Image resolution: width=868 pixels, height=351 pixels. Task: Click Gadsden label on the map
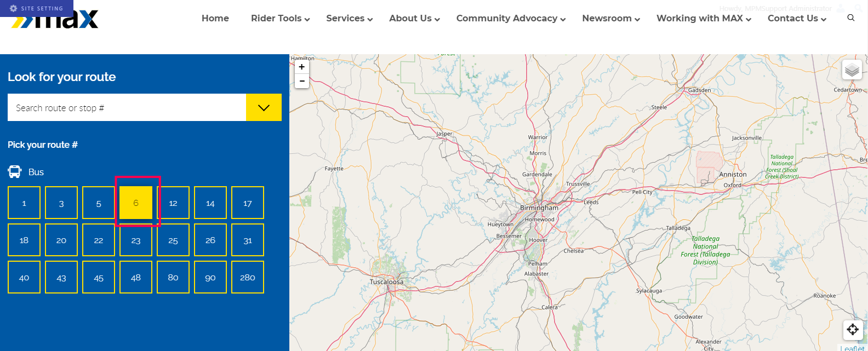[699, 90]
